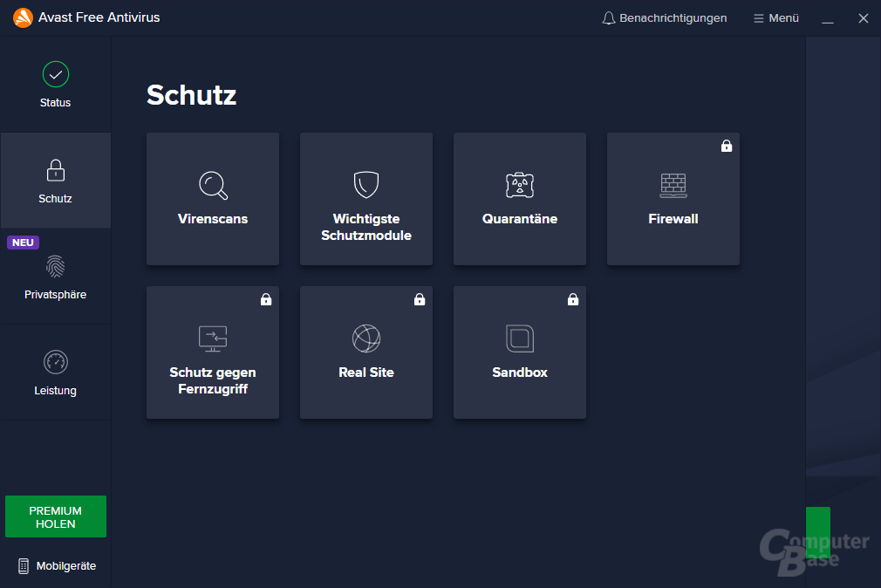
Task: Click lock badge on Sandbox tile
Action: click(573, 299)
